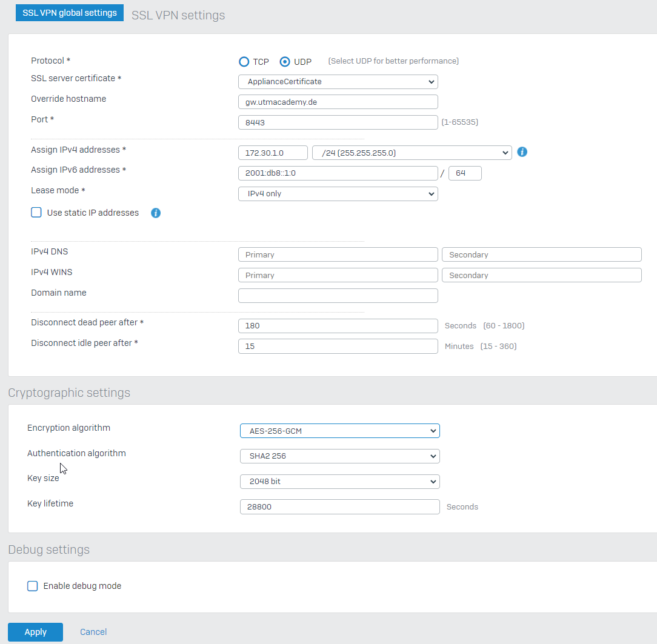The image size is (657, 644).
Task: Select UDP for better performance
Action: 284,61
